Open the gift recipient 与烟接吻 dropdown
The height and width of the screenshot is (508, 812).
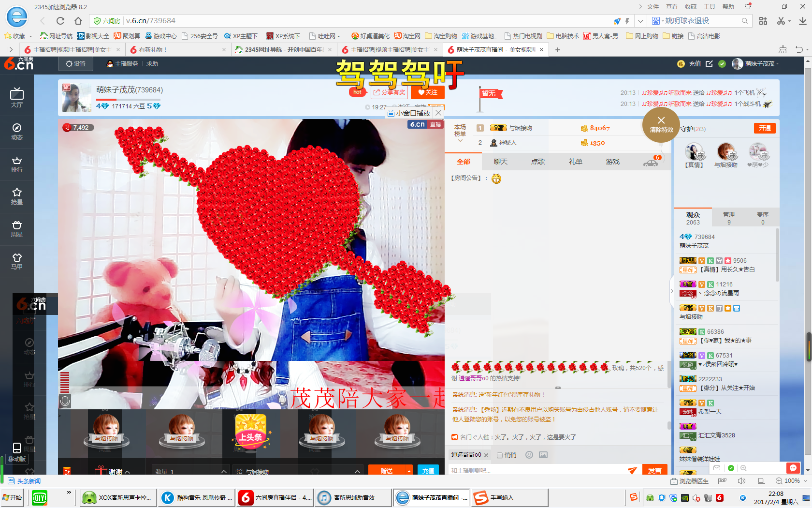click(298, 471)
